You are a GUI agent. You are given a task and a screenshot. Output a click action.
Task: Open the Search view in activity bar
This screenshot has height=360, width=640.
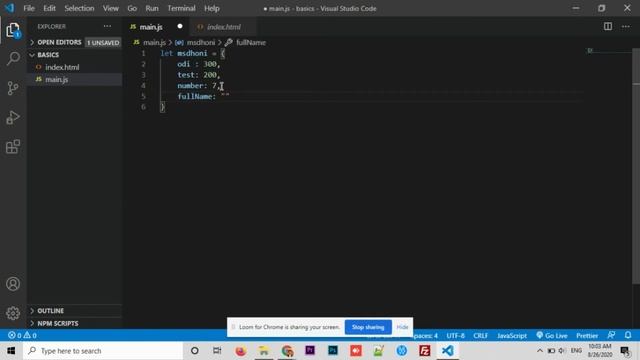(x=13, y=58)
